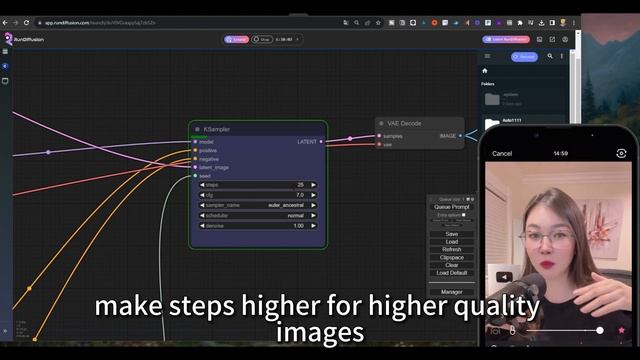Click the steps value field showing 25
The image size is (640, 360).
[258, 185]
